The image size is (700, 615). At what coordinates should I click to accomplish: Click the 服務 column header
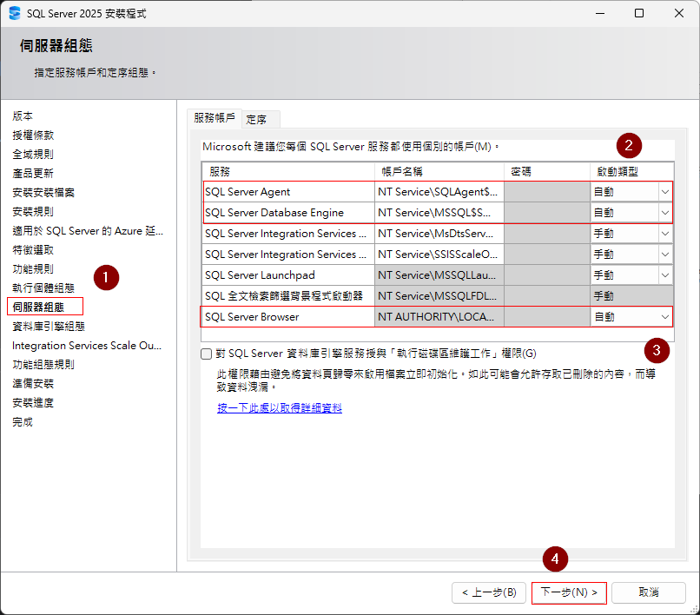click(288, 172)
